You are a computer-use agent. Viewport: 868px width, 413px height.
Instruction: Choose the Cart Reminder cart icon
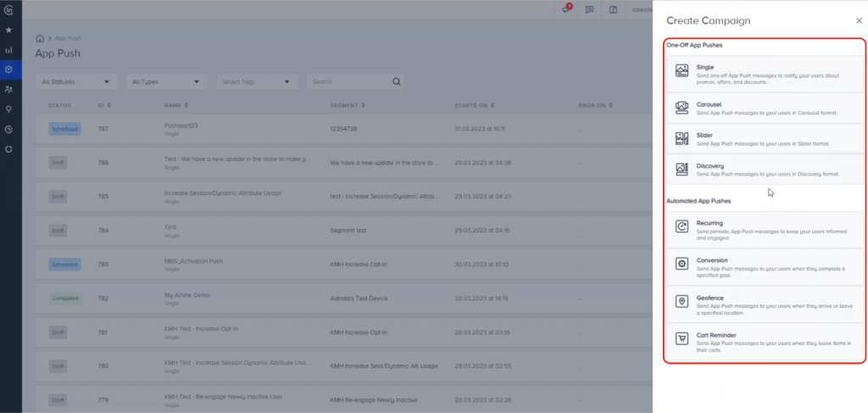pyautogui.click(x=682, y=338)
